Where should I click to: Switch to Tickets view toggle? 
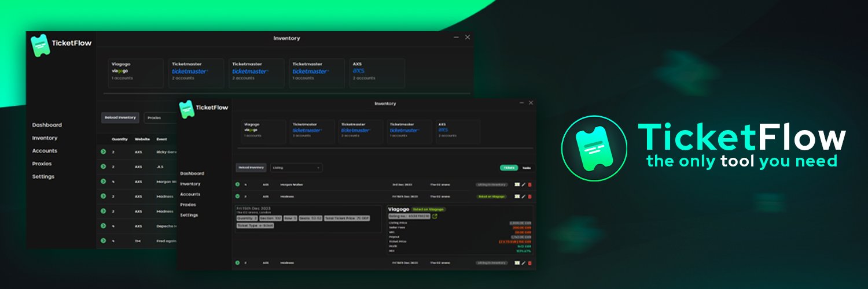click(x=509, y=168)
